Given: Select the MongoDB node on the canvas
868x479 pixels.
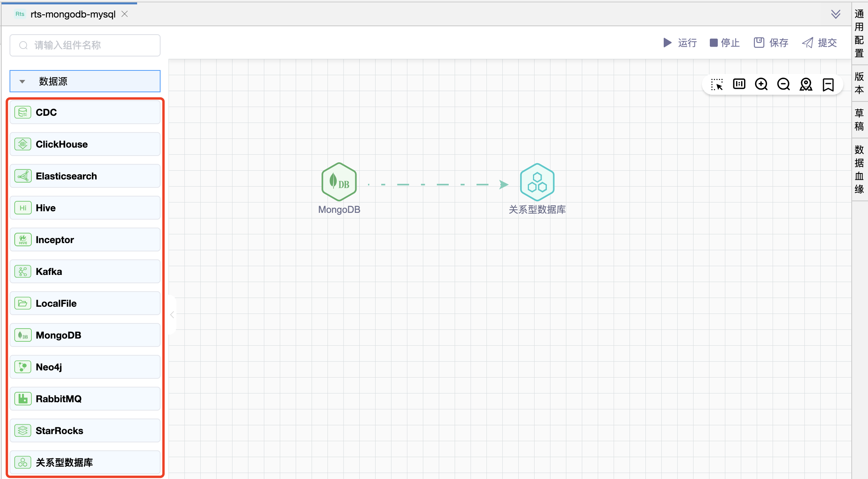Looking at the screenshot, I should click(x=339, y=182).
